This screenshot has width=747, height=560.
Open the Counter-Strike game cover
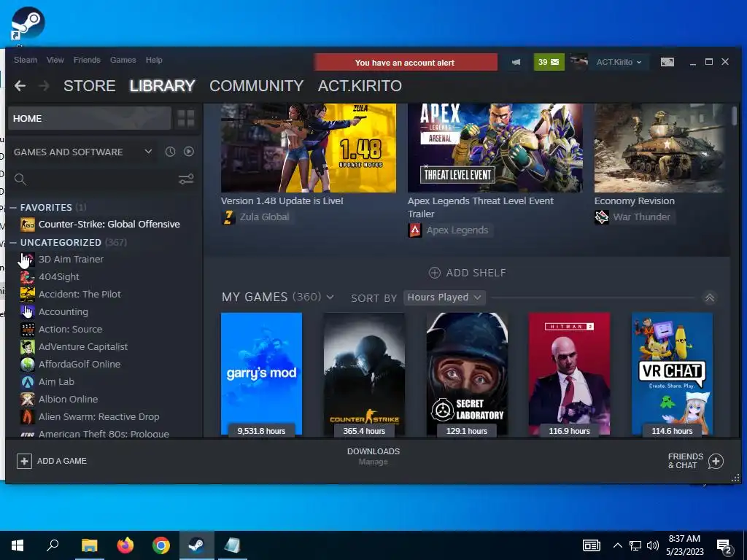364,374
